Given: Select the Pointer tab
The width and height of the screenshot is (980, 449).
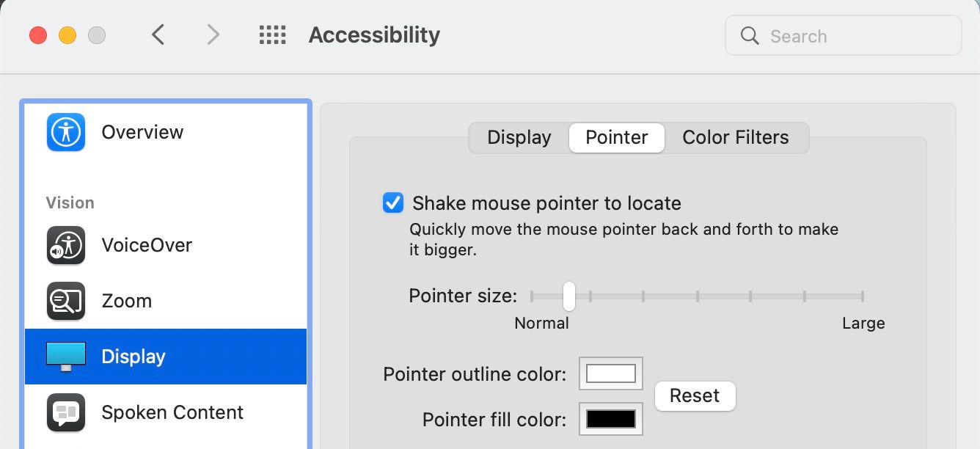Looking at the screenshot, I should click(x=616, y=137).
